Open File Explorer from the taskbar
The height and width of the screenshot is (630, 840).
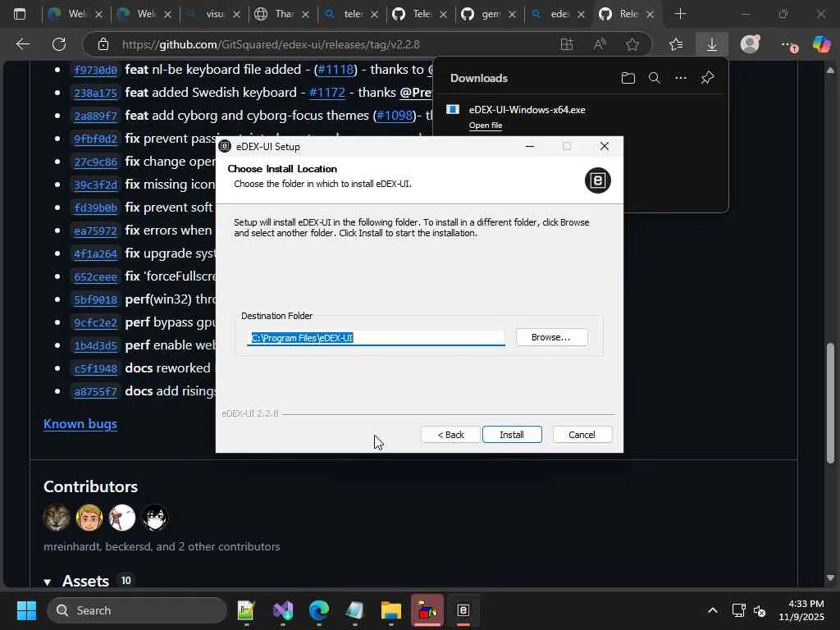[x=391, y=610]
